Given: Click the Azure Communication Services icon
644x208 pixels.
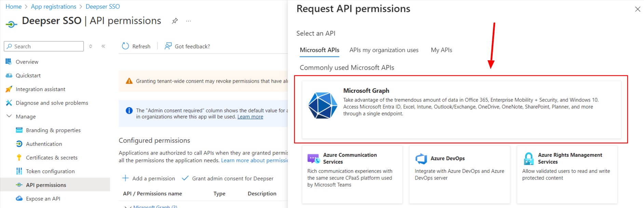Looking at the screenshot, I should click(x=314, y=158).
